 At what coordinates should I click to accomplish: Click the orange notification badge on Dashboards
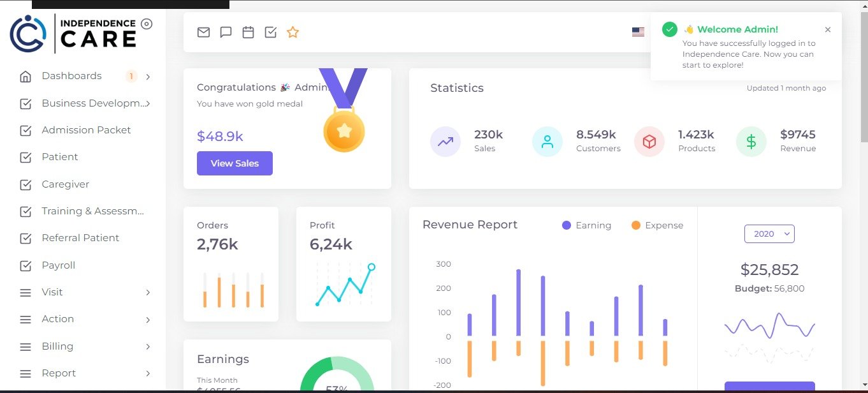pyautogui.click(x=131, y=77)
